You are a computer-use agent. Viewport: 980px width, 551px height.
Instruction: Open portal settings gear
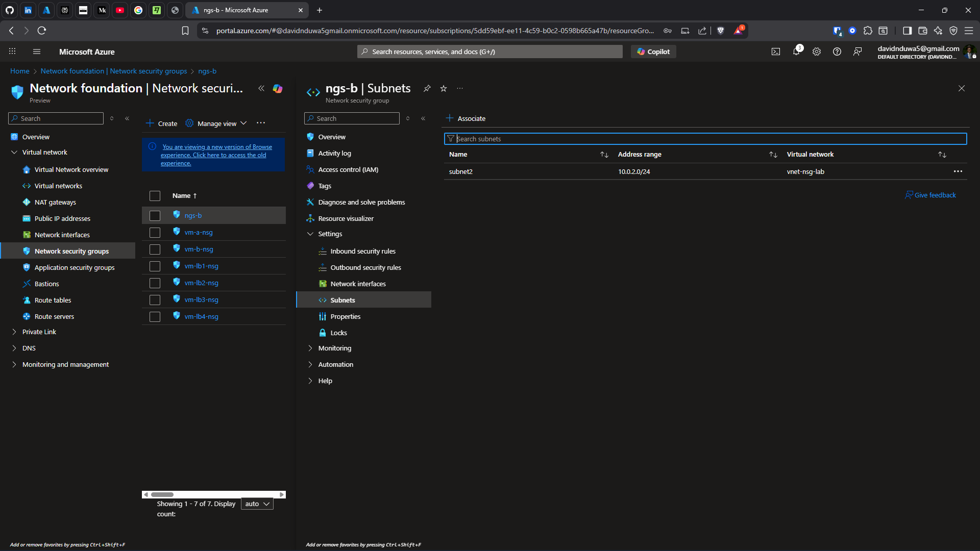click(817, 52)
